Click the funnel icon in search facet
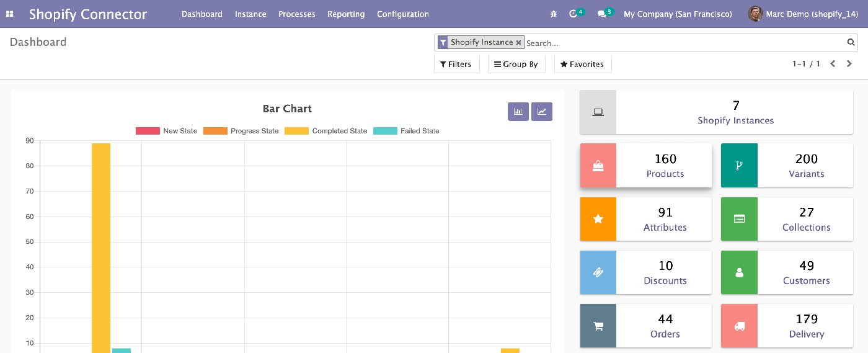Image resolution: width=868 pixels, height=353 pixels. click(443, 42)
